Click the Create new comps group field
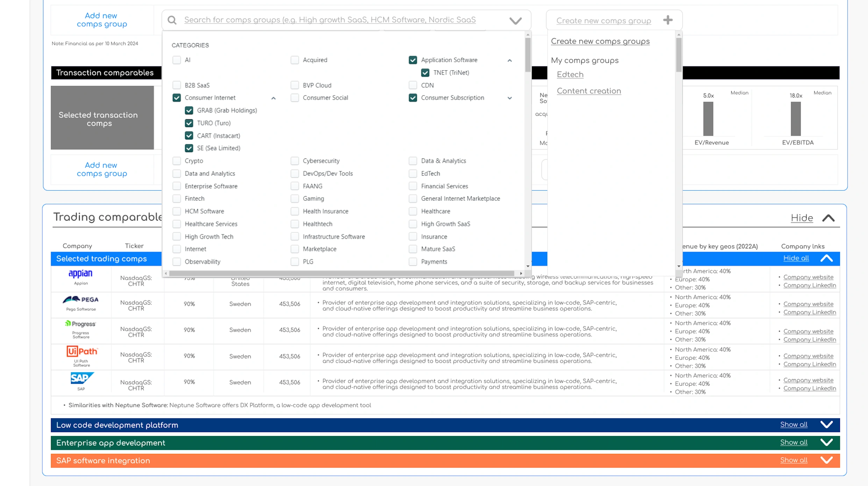Viewport: 868px width, 486px height. [x=604, y=21]
